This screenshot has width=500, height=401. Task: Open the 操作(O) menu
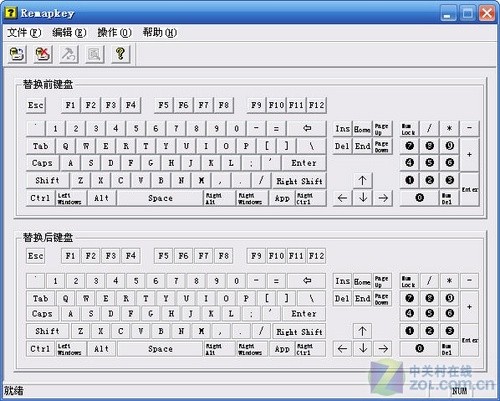(114, 33)
